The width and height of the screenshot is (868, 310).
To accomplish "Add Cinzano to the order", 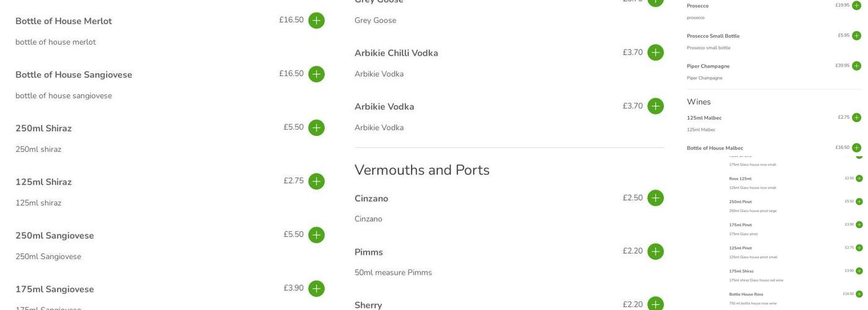I will tap(655, 198).
